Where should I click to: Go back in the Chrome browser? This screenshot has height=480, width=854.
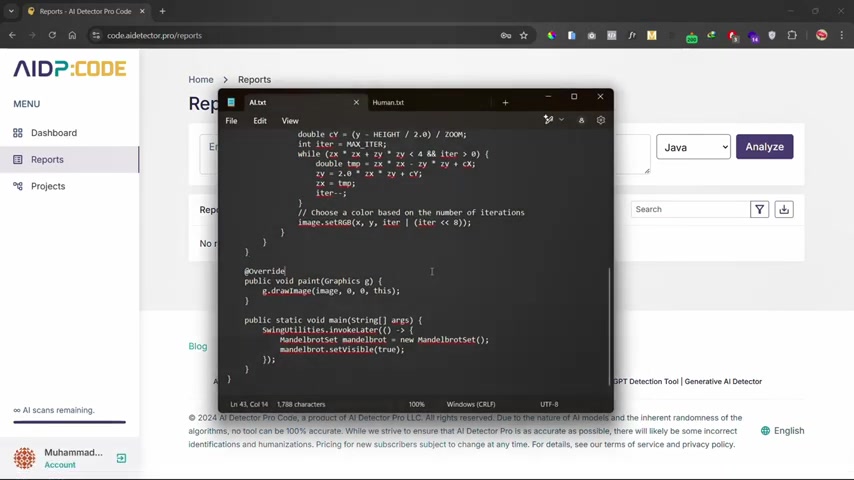[12, 35]
